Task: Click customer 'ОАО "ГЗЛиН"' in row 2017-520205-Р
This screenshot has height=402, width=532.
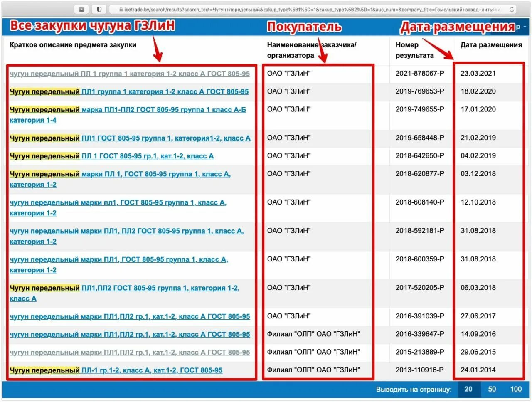Action: tap(289, 287)
